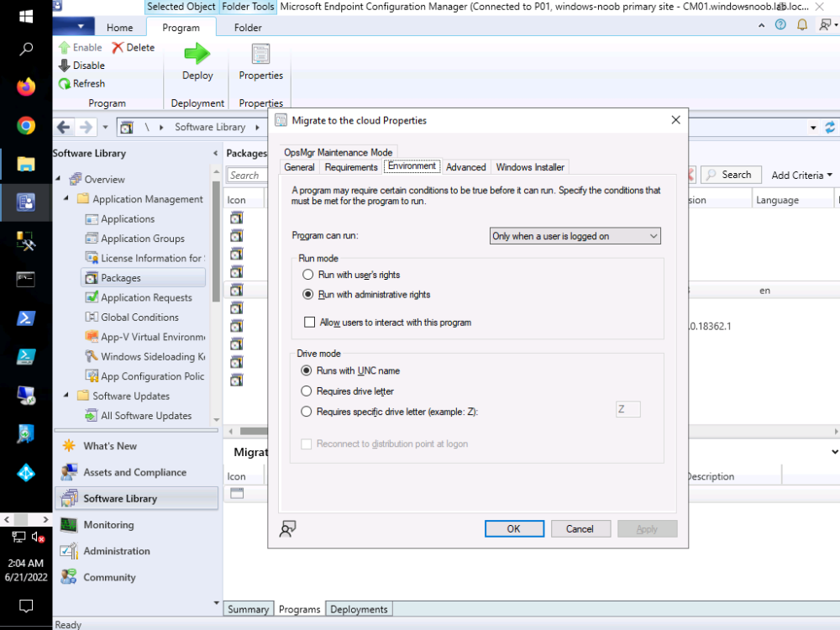The height and width of the screenshot is (630, 840).
Task: Open the OpsMgr Maintenance Mode tab
Action: [338, 153]
